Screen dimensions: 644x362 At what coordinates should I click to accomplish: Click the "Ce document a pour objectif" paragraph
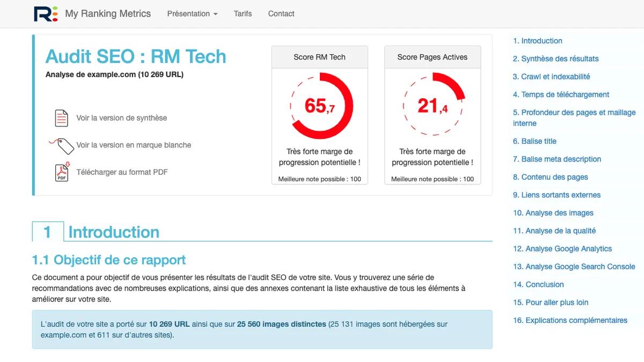pos(248,289)
